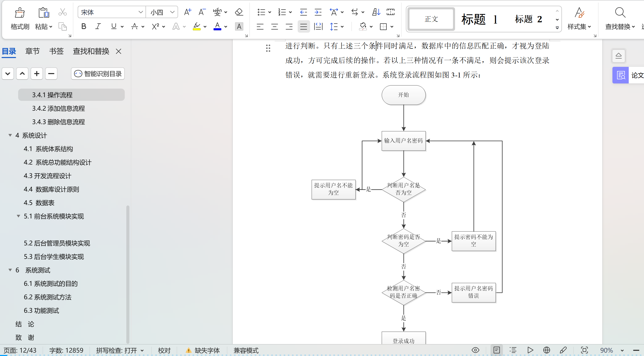Click the increase font size icon
This screenshot has width=644, height=356.
(x=187, y=12)
